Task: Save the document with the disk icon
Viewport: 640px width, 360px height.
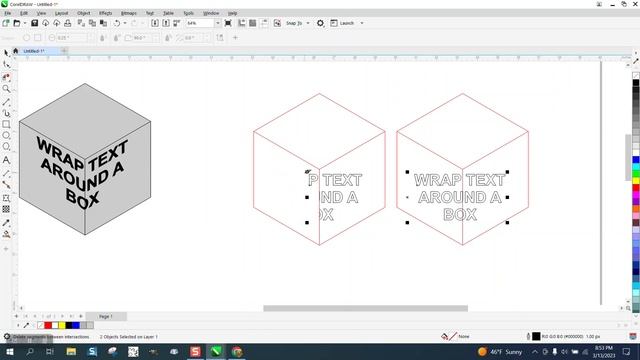Action: [35, 23]
